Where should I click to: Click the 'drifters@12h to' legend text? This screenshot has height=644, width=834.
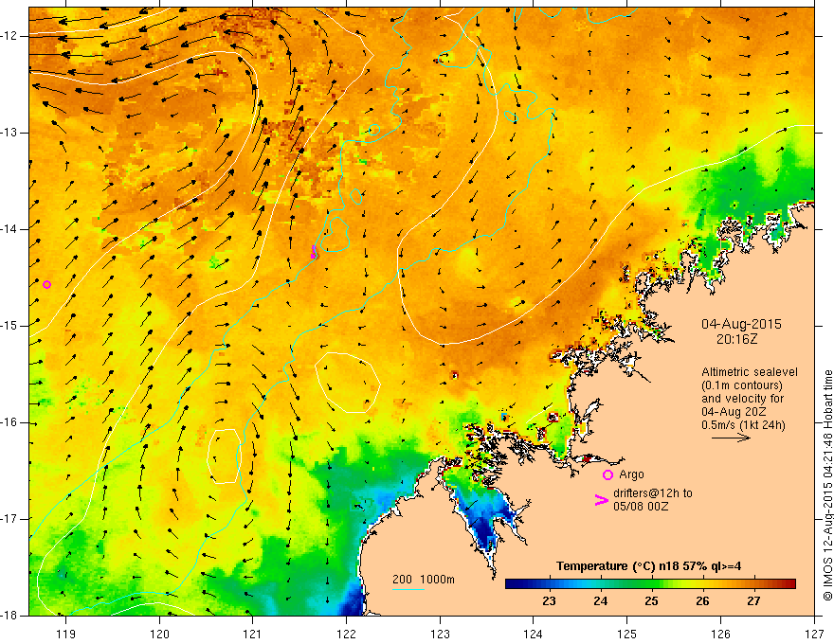click(653, 493)
